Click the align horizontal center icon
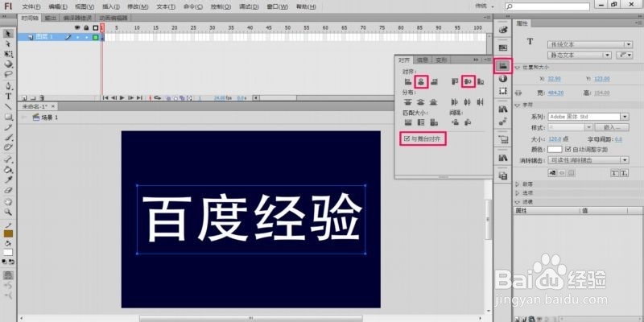Screen dimensions: 644x322 pos(421,82)
